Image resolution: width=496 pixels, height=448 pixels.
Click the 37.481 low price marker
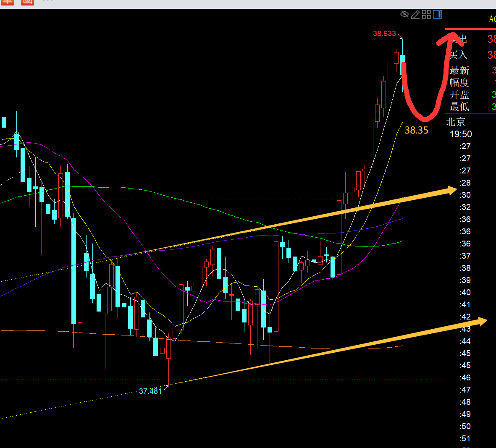150,391
